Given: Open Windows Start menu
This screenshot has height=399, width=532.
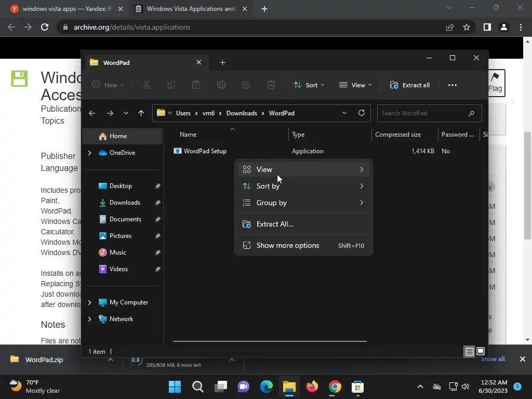Looking at the screenshot, I should coord(175,387).
